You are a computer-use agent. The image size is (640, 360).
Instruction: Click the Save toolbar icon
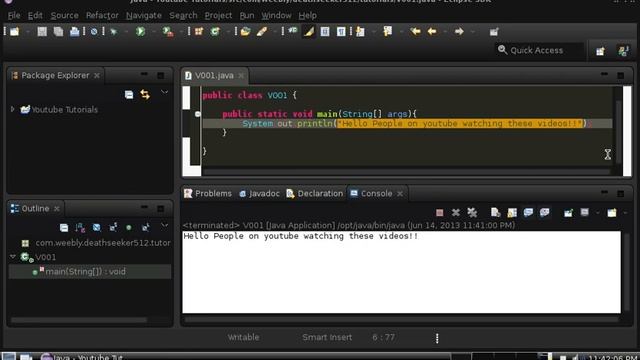[42, 32]
